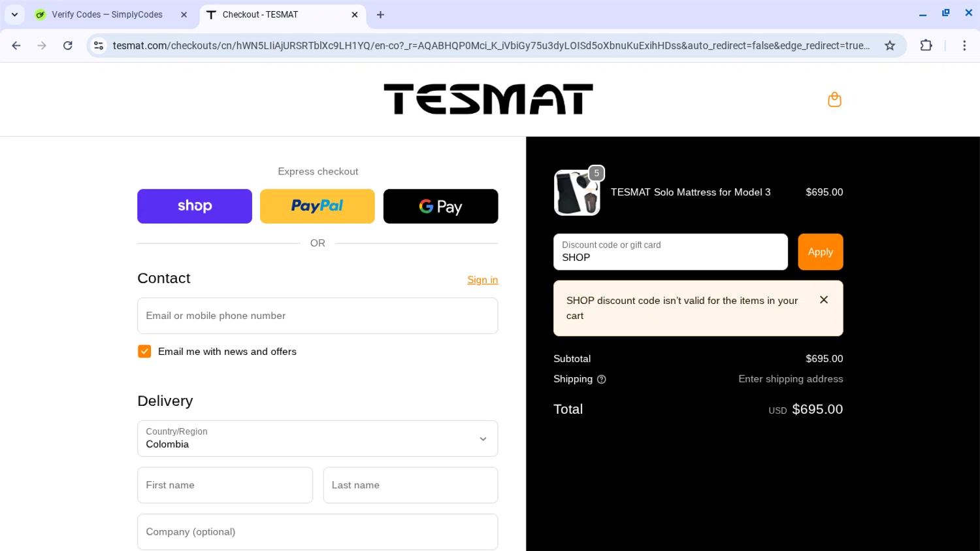Screen dimensions: 980x551
Task: Minimize the browser window
Action: point(923,14)
